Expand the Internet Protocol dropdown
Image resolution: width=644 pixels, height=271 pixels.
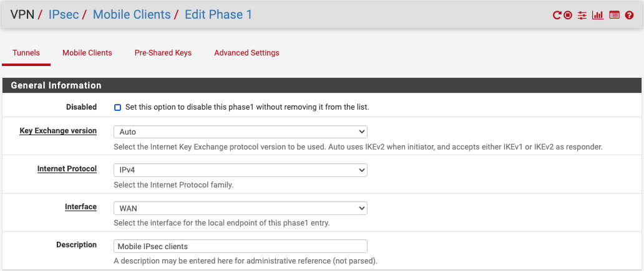[x=240, y=169]
